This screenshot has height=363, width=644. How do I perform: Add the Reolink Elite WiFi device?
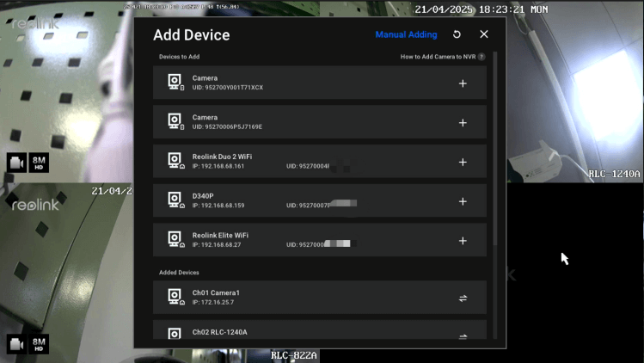pyautogui.click(x=463, y=241)
